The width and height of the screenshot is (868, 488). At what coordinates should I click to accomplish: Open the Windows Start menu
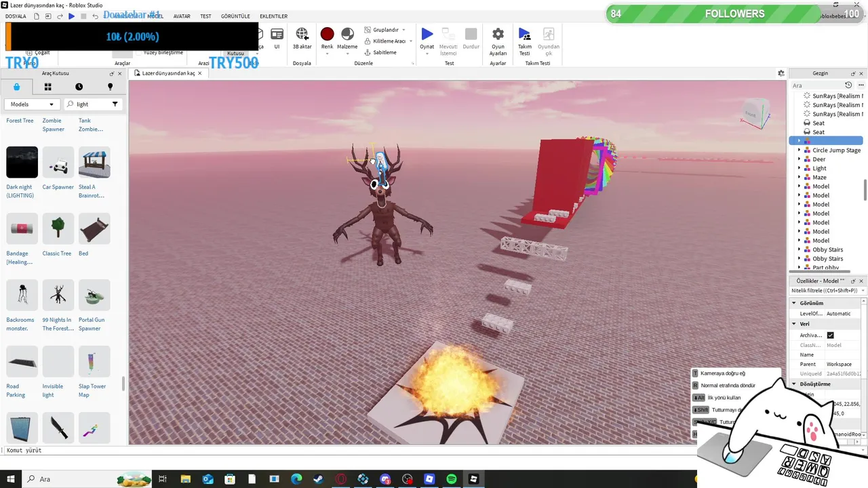tap(10, 479)
